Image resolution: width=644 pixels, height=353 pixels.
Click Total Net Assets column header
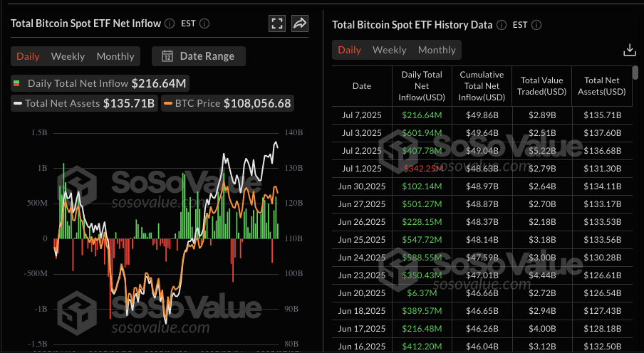click(x=604, y=86)
